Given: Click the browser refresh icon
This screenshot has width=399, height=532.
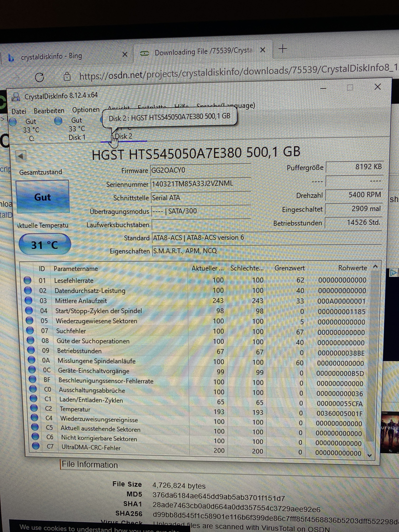Looking at the screenshot, I should click(39, 77).
